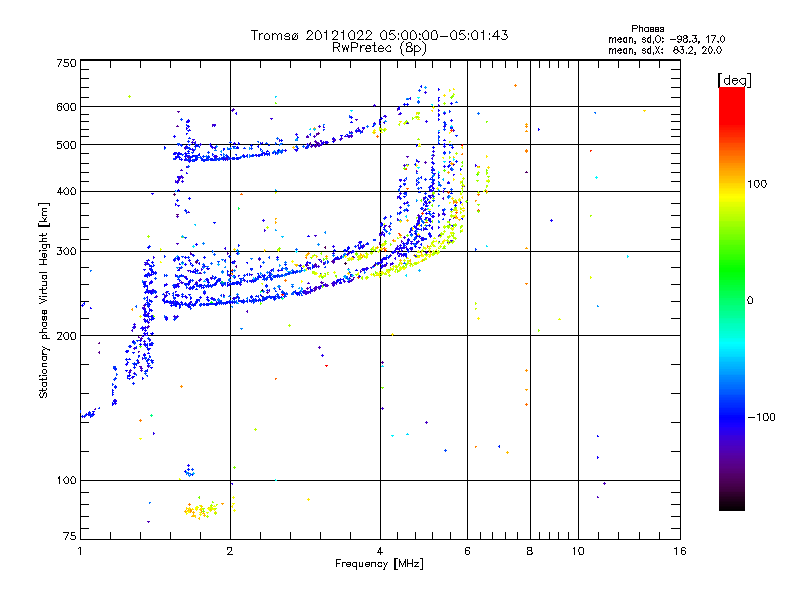Click the x-axis tick label '4'
This screenshot has width=800, height=600.
[380, 551]
